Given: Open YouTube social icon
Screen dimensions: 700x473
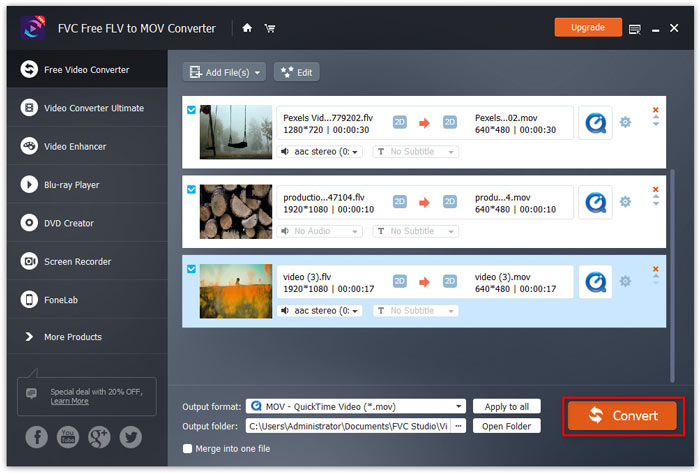Looking at the screenshot, I should (x=68, y=437).
